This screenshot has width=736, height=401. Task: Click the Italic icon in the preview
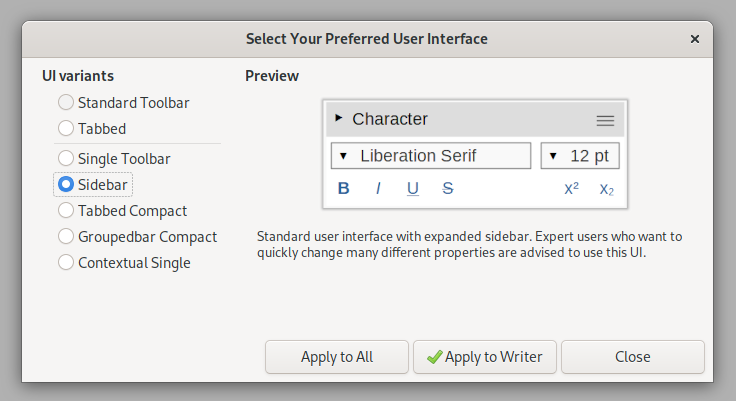(x=378, y=188)
